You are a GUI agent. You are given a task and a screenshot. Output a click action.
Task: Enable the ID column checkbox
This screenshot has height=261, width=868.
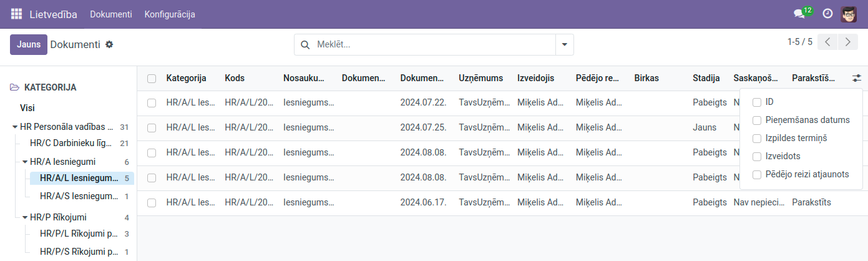pos(757,102)
